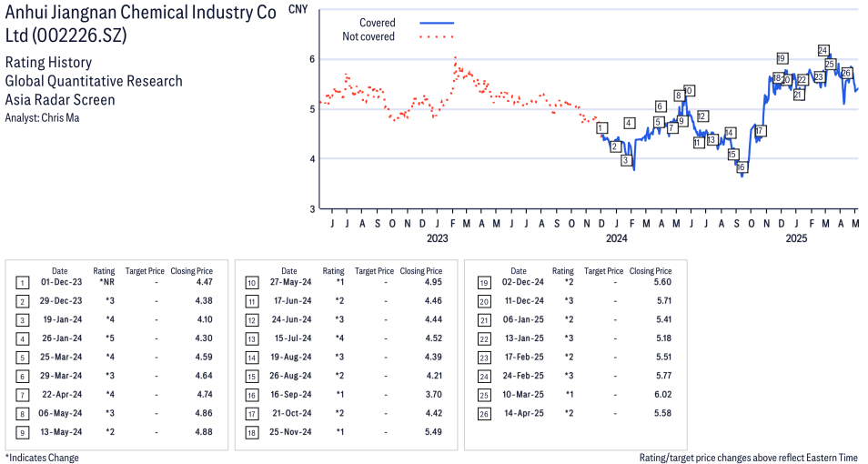Click the 10-Mar-25 date cell
Screen dimensions: 868x464
point(523,394)
